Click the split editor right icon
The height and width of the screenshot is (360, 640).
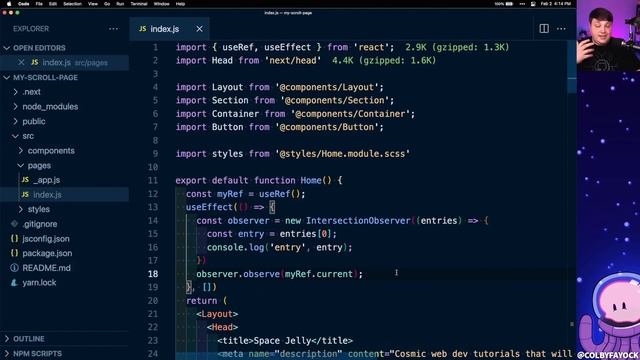(x=544, y=29)
